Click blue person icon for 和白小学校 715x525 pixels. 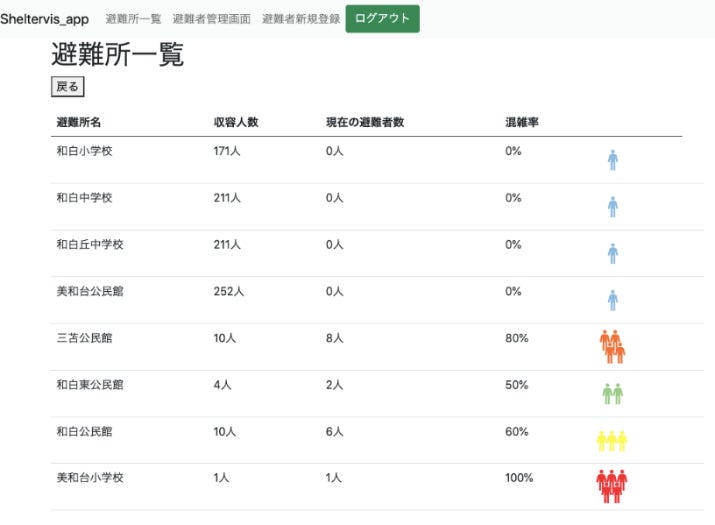[613, 160]
